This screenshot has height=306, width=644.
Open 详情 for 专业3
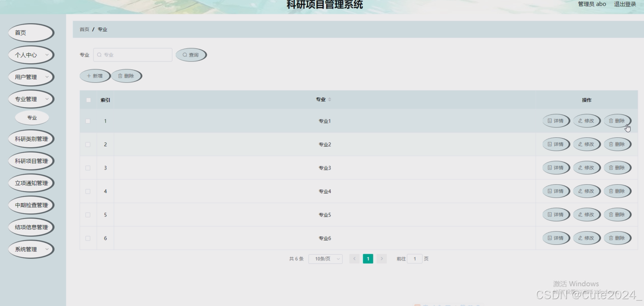click(556, 167)
